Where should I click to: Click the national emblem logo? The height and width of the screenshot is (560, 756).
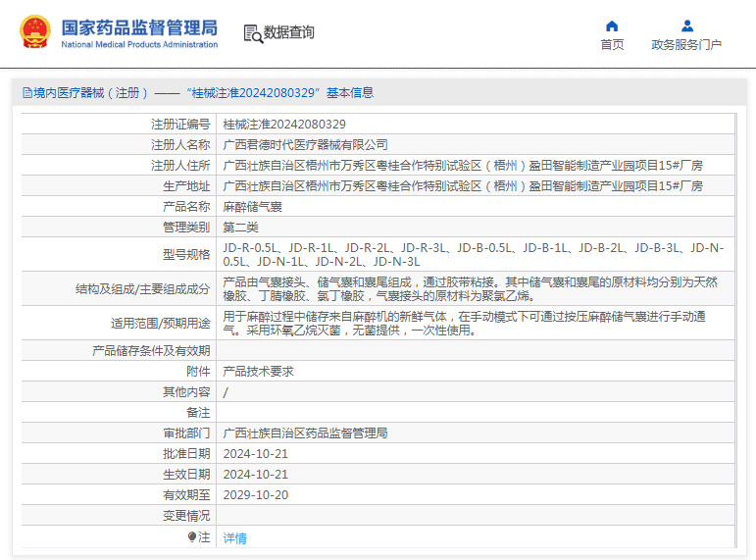pyautogui.click(x=34, y=31)
